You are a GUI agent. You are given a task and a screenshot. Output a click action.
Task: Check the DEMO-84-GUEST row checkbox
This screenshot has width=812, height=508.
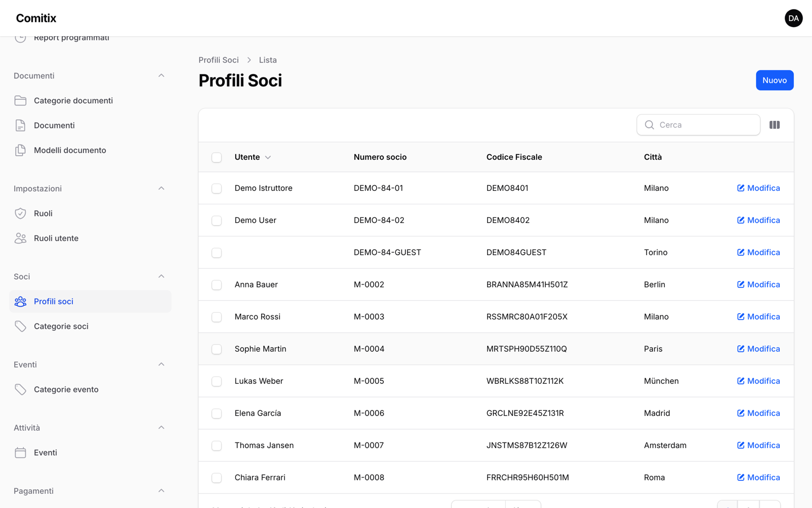coord(217,253)
